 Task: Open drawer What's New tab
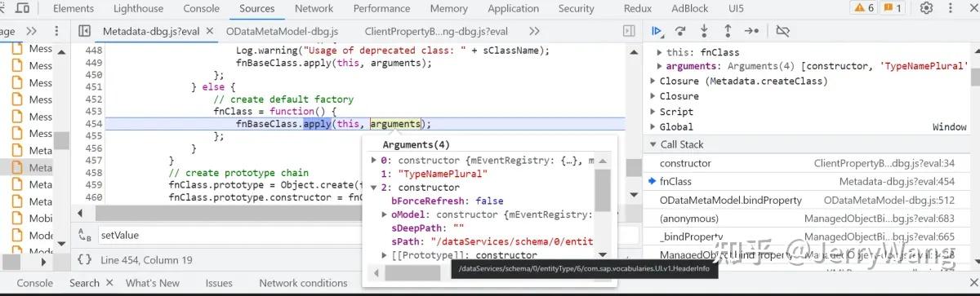153,283
